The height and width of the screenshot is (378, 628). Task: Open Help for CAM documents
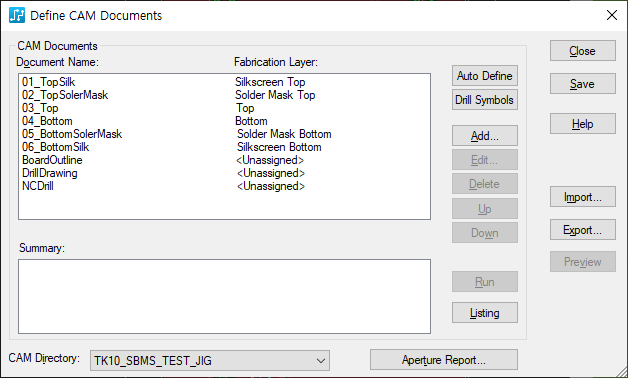582,124
